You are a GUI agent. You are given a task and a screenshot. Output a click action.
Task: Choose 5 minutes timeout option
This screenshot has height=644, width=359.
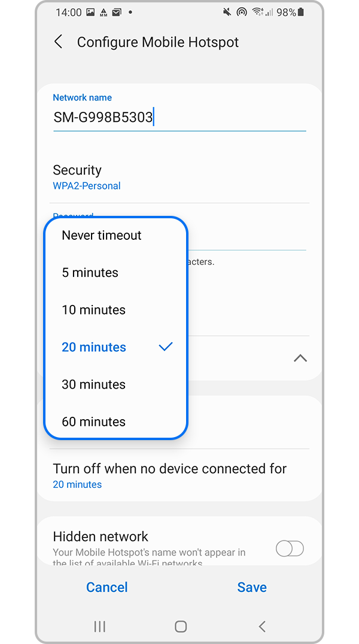click(x=116, y=273)
